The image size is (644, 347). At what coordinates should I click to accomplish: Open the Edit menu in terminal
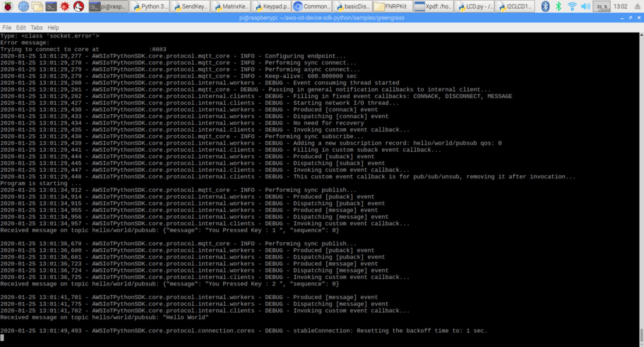21,28
